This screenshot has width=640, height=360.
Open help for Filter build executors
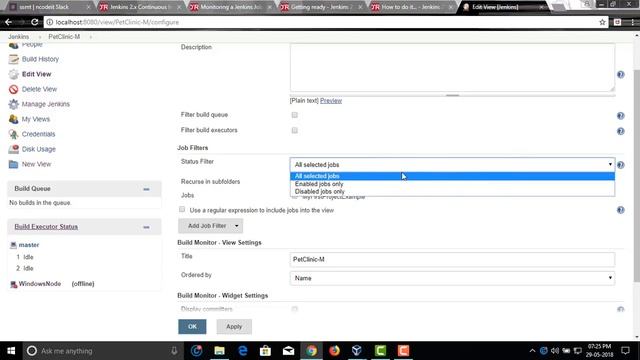coord(620,131)
